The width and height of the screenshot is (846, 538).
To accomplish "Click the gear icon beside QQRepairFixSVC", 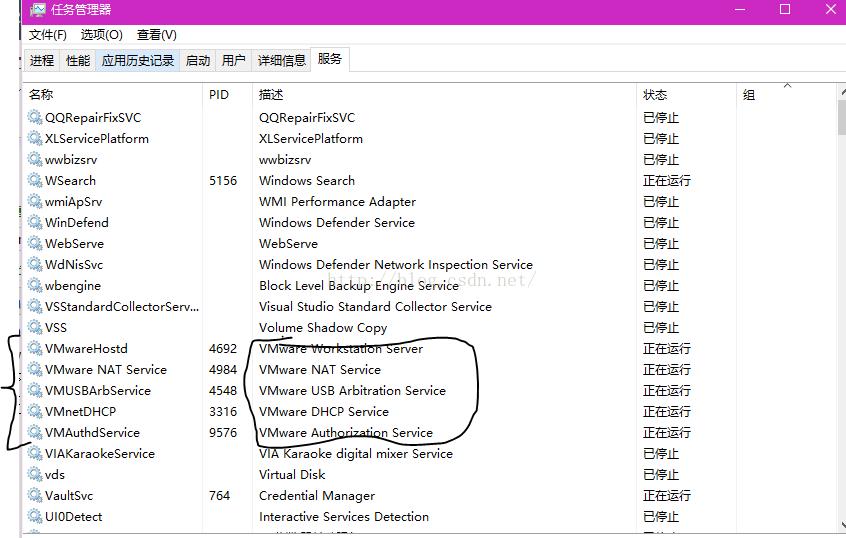I will (35, 117).
